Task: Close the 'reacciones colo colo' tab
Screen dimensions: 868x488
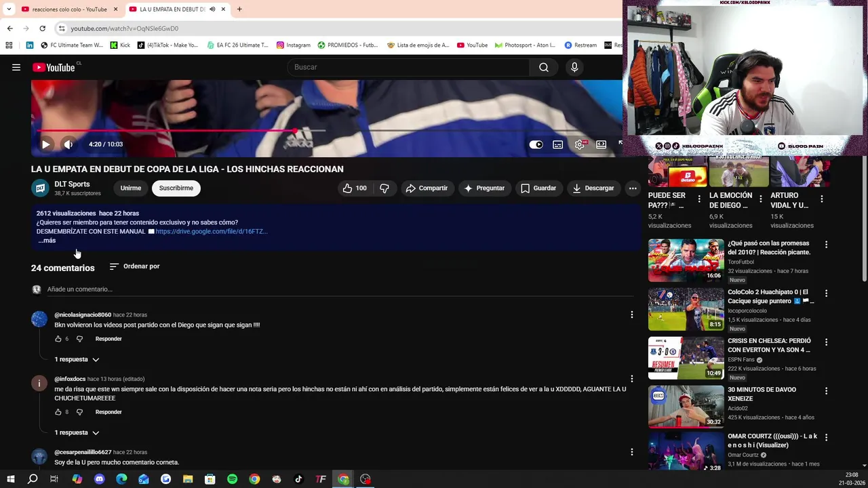Action: pos(115,9)
